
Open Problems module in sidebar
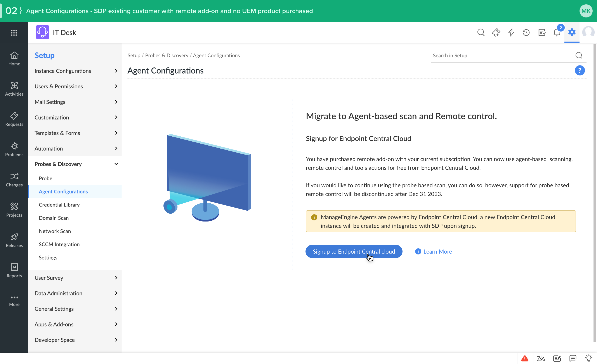point(14,149)
